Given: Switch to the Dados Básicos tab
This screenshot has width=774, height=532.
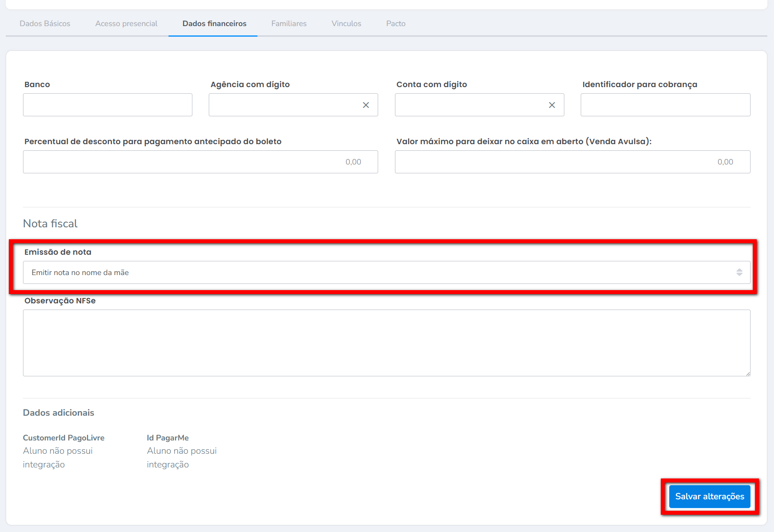Looking at the screenshot, I should [x=45, y=23].
